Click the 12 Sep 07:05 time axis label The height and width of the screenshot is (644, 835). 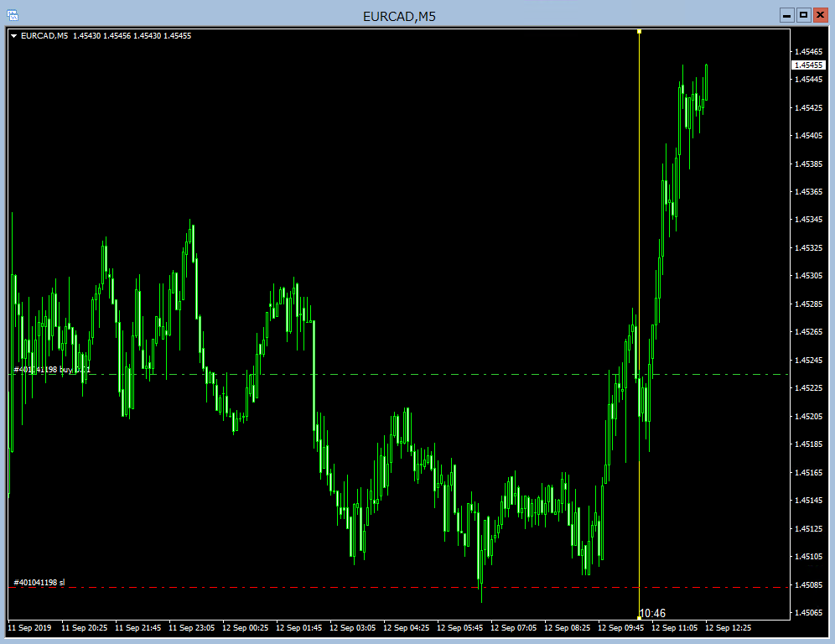pos(514,627)
